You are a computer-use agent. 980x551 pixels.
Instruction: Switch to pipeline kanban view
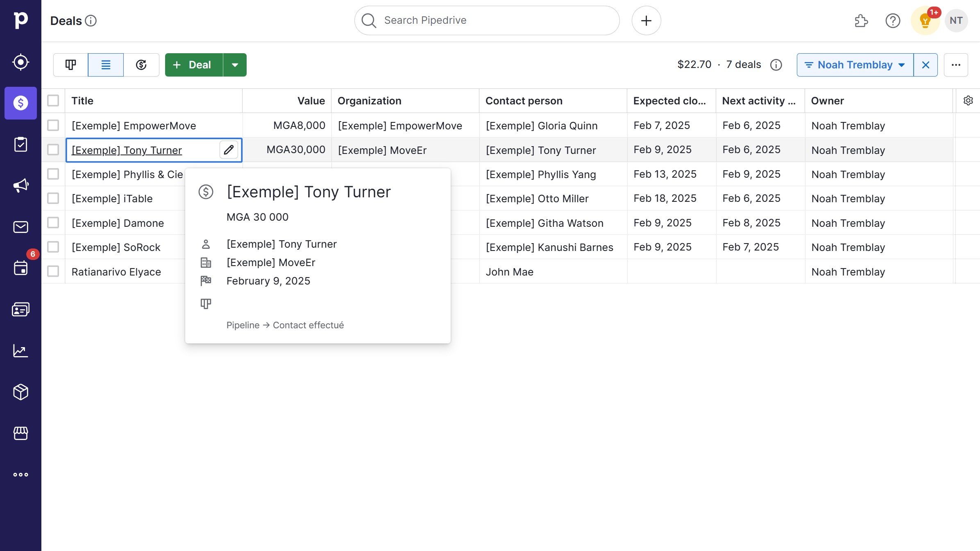pos(70,65)
